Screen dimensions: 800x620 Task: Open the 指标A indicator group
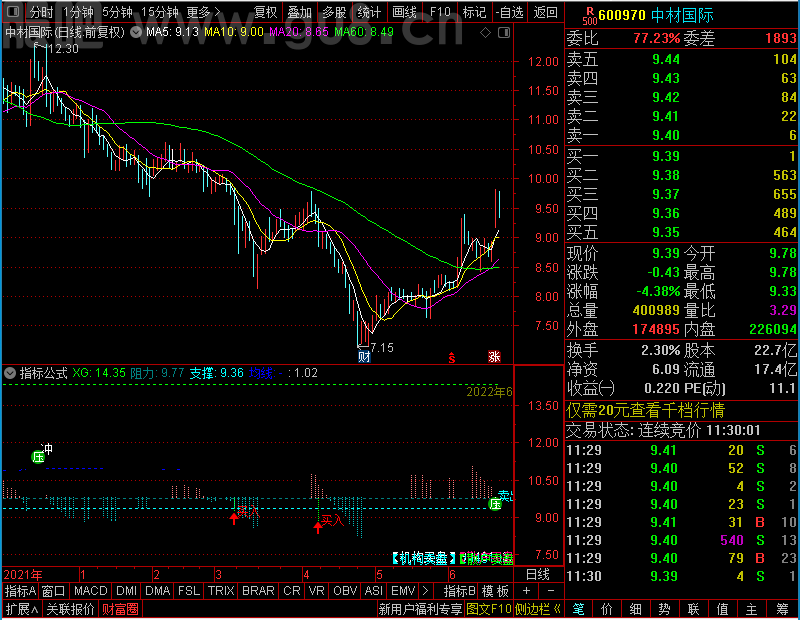pos(20,591)
